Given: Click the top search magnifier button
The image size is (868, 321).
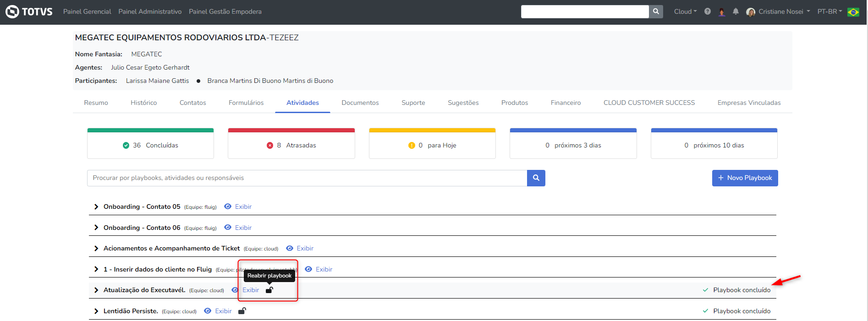Looking at the screenshot, I should pyautogui.click(x=656, y=11).
